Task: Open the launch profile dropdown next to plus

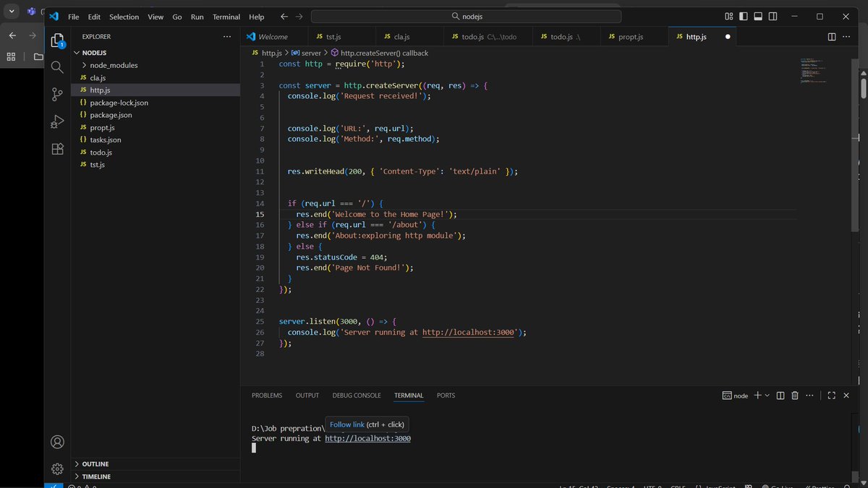Action: 767,395
